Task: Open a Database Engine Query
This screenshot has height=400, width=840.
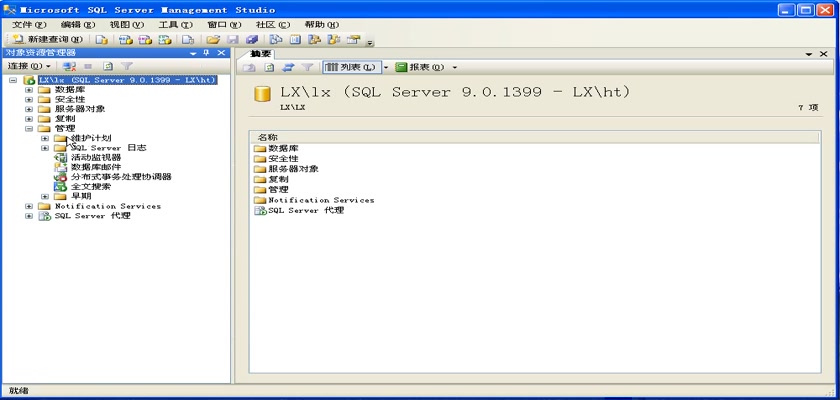Action: (x=102, y=40)
